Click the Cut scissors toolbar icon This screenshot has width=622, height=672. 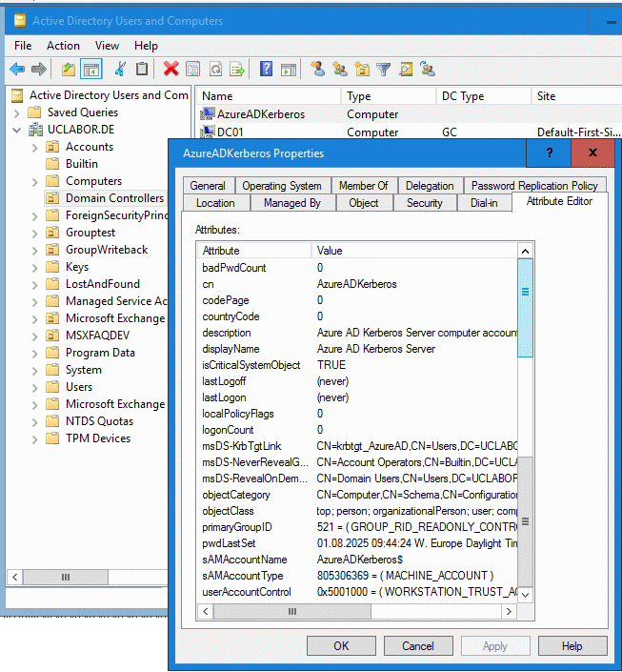pos(120,69)
